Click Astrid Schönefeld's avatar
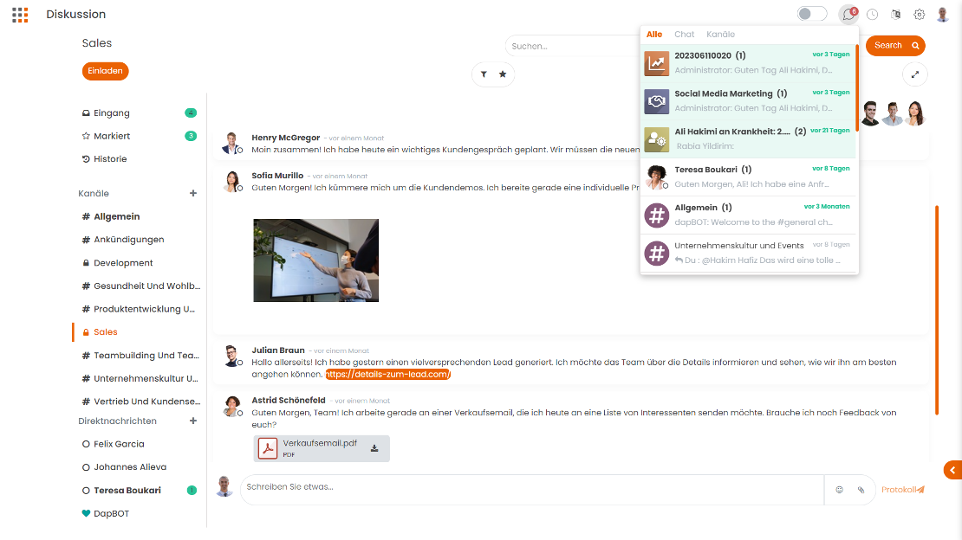This screenshot has height=540, width=962. 233,406
